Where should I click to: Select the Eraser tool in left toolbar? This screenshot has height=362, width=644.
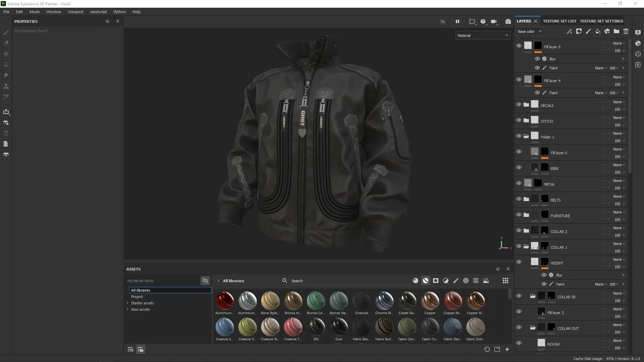(6, 43)
